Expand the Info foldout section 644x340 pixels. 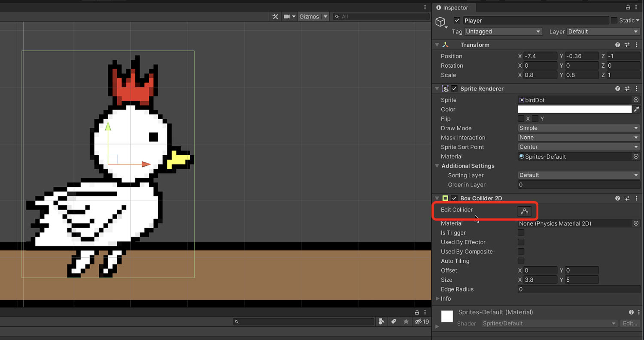click(437, 299)
